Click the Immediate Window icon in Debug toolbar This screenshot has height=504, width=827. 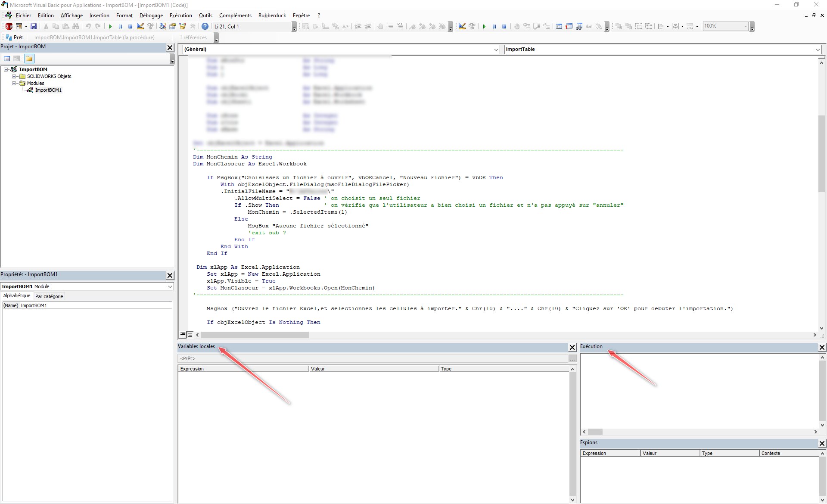point(569,26)
